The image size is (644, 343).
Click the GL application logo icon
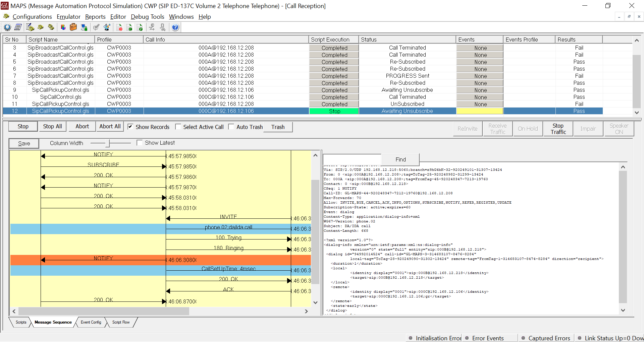tap(5, 6)
